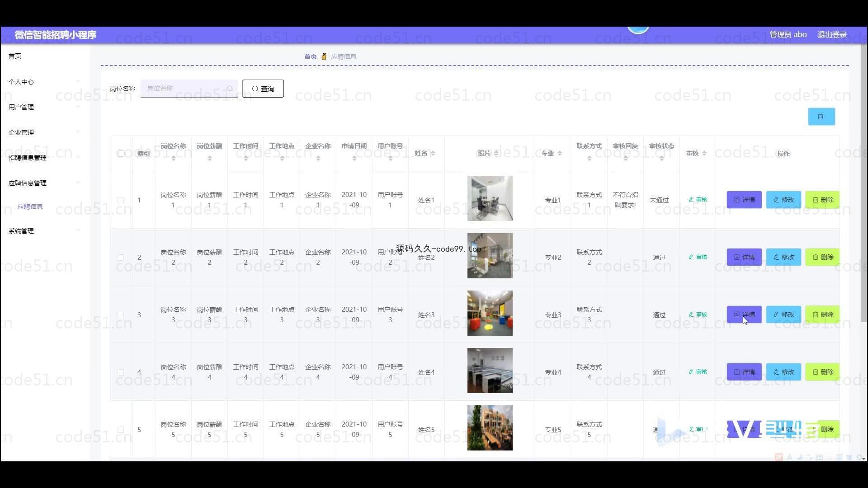Click 管理员 abo account label
This screenshot has height=488, width=868.
pos(788,35)
